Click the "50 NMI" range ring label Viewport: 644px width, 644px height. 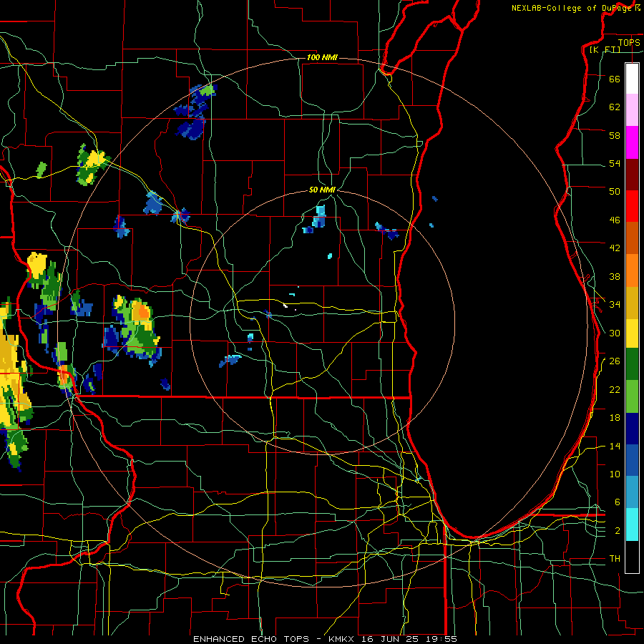322,190
